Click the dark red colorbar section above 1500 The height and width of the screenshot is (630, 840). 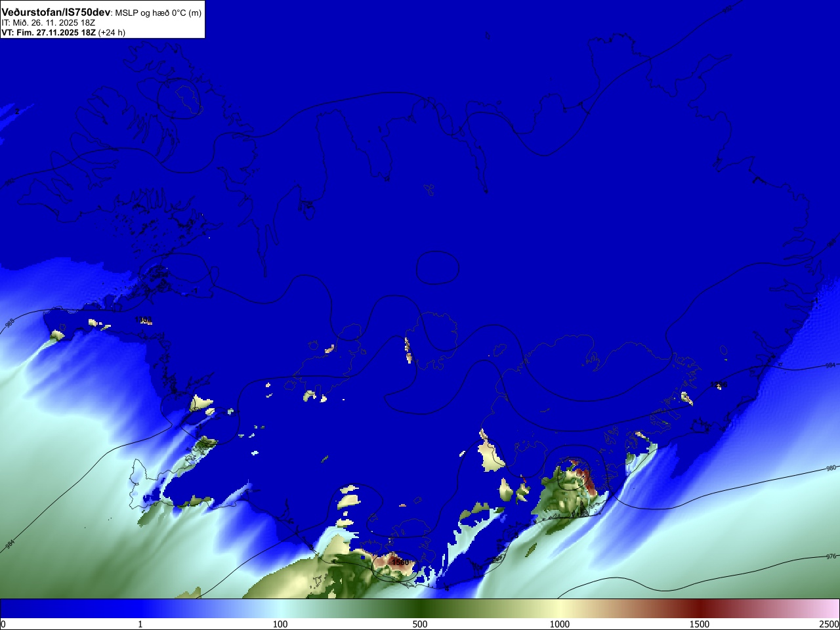tap(700, 608)
